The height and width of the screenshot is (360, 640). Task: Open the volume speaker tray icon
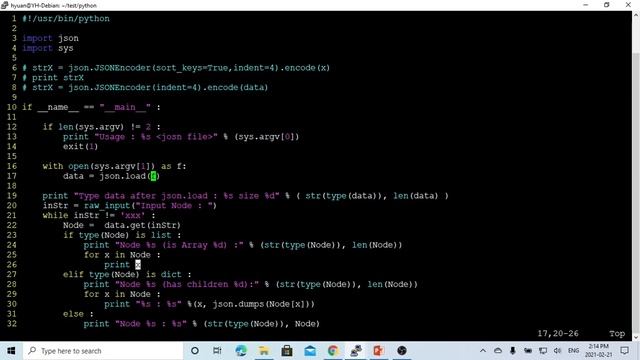pos(558,351)
